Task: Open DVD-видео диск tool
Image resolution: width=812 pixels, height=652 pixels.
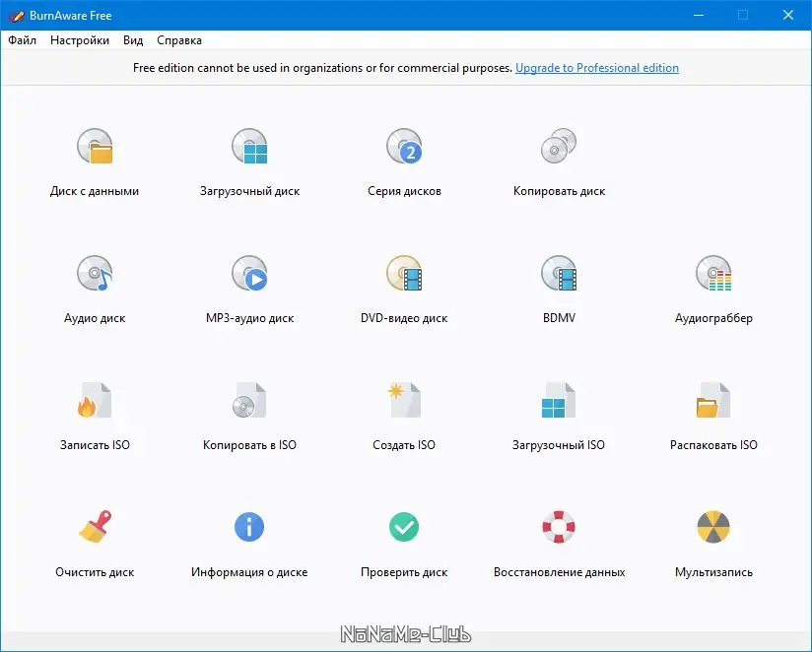Action: click(x=404, y=273)
